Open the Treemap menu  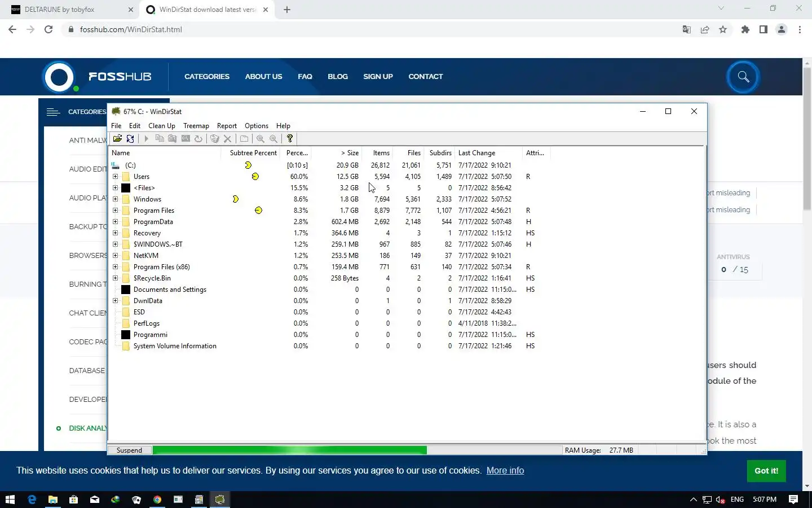(196, 126)
